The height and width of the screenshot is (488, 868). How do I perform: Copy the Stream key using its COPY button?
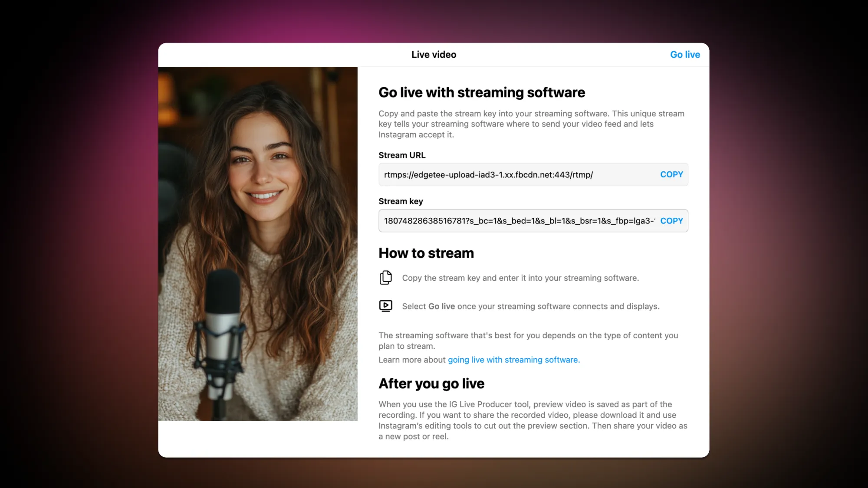point(671,221)
